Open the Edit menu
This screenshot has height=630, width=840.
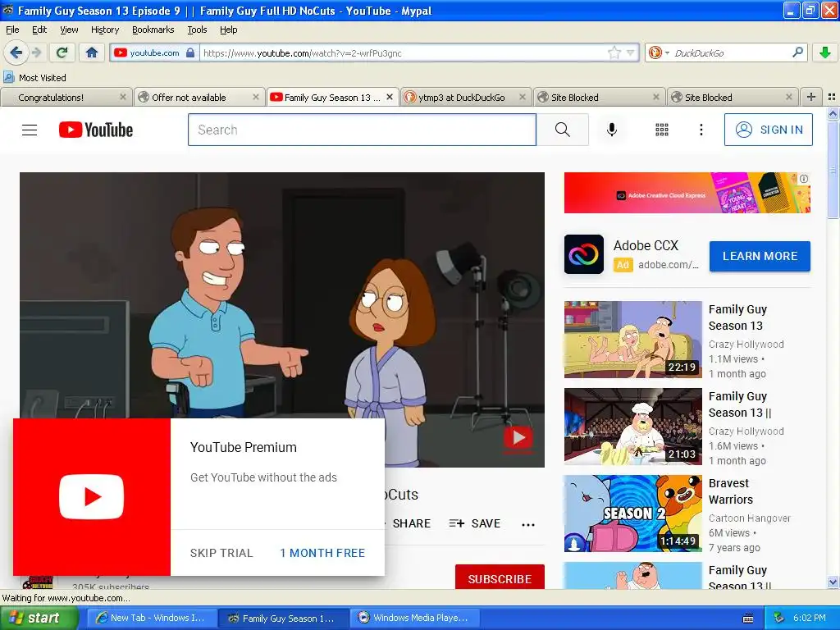click(x=39, y=30)
